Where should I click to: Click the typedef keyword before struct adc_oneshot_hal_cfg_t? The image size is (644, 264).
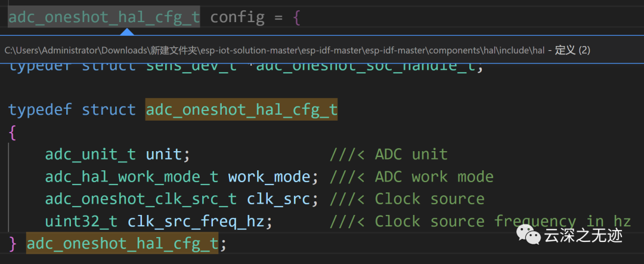tap(39, 110)
